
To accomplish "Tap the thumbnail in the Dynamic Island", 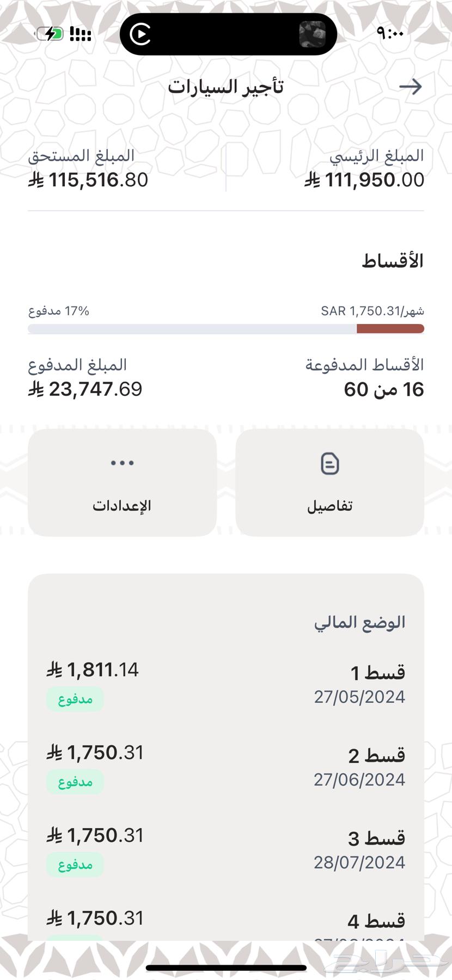I will pos(312,34).
